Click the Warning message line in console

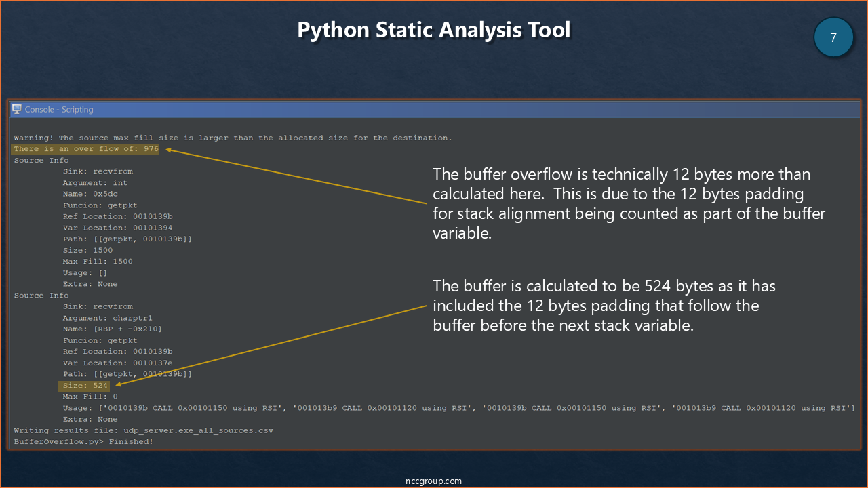[233, 138]
